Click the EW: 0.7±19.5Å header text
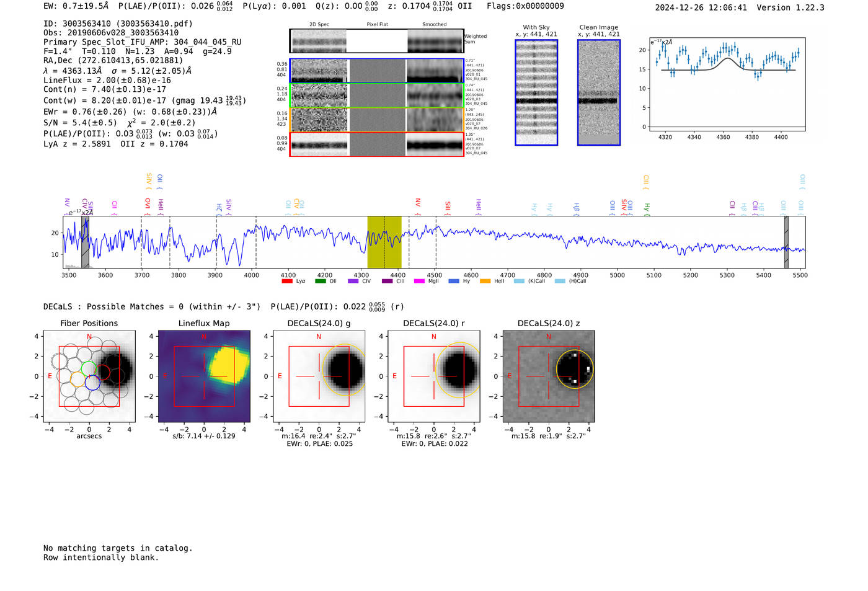 tap(76, 6)
